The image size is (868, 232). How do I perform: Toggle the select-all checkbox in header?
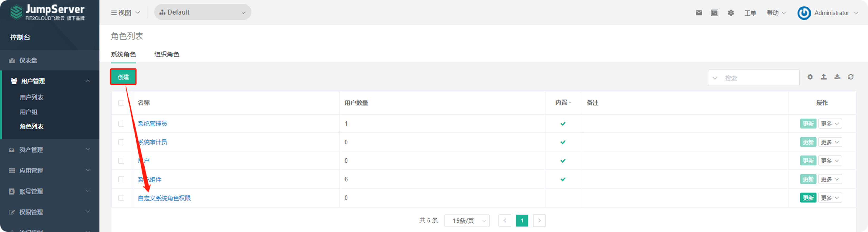point(121,103)
